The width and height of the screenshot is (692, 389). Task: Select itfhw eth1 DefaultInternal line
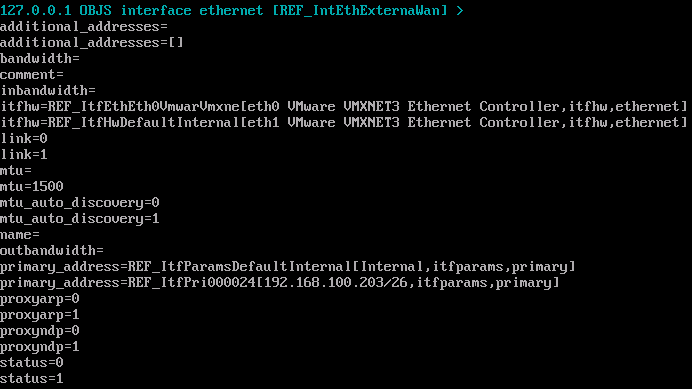click(x=344, y=122)
